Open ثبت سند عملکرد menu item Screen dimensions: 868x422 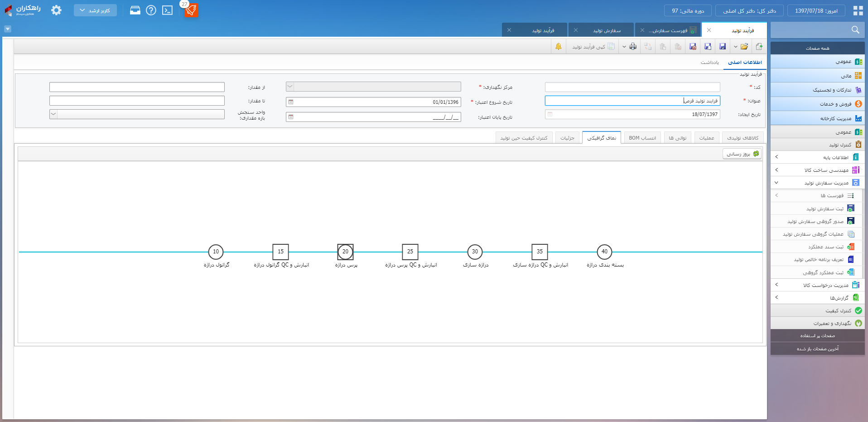point(815,247)
